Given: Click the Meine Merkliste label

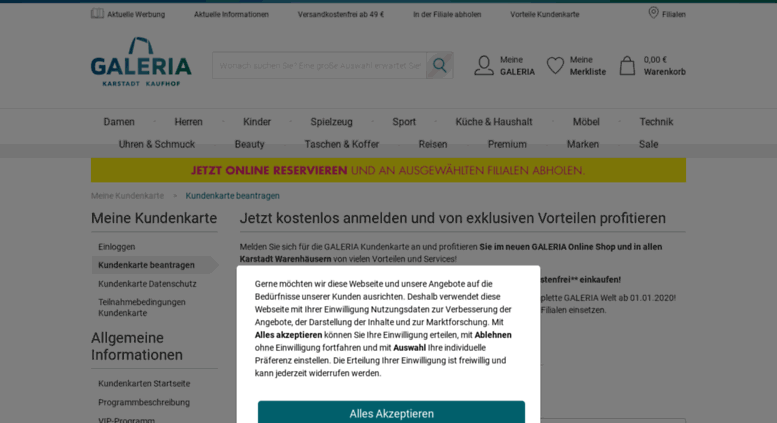Looking at the screenshot, I should pos(588,65).
